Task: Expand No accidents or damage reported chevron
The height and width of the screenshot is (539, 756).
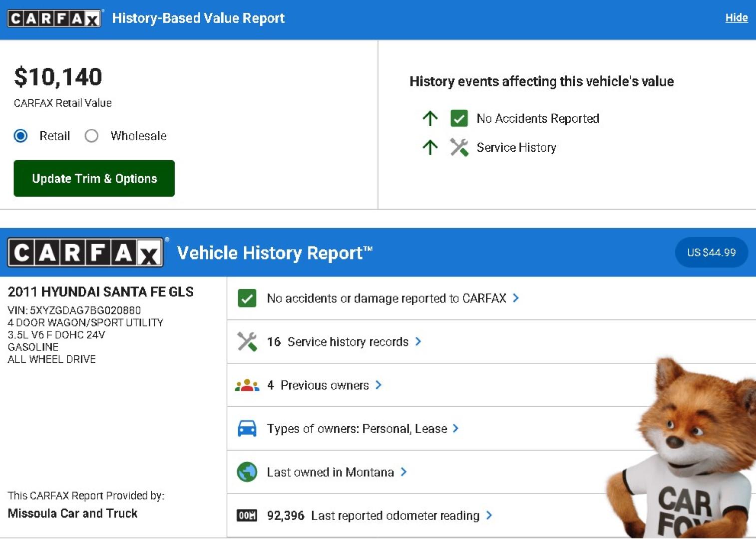Action: point(516,298)
